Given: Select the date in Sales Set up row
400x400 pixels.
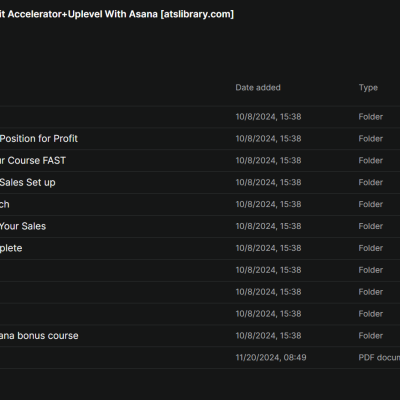Looking at the screenshot, I should (x=268, y=183).
